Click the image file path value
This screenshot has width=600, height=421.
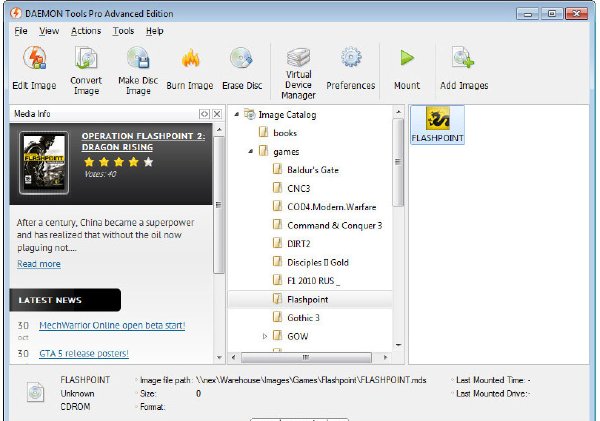311,380
